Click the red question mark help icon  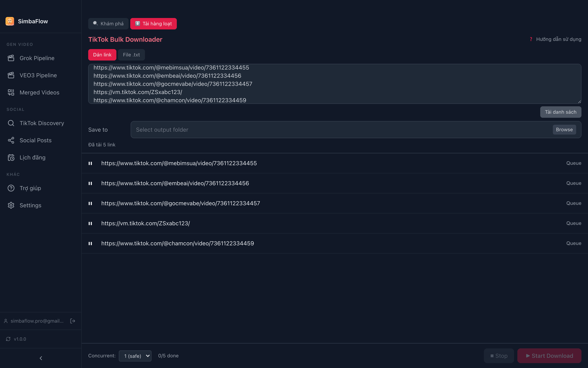[x=531, y=39]
